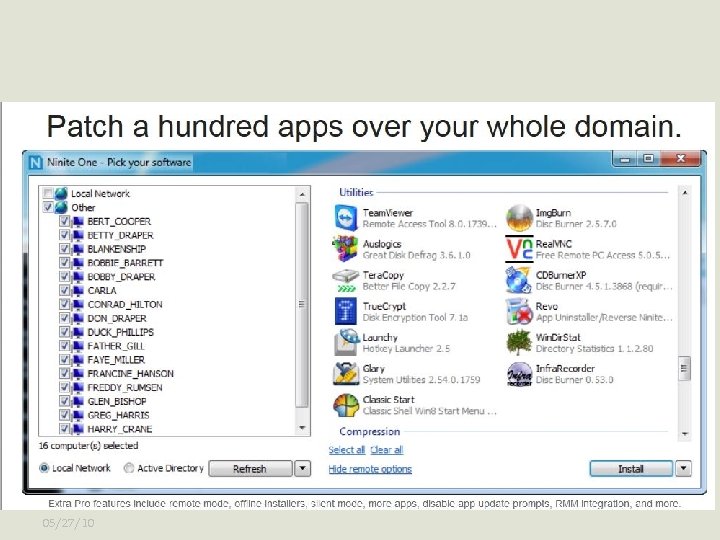The height and width of the screenshot is (540, 720).
Task: Click the Clear all link
Action: 387,450
